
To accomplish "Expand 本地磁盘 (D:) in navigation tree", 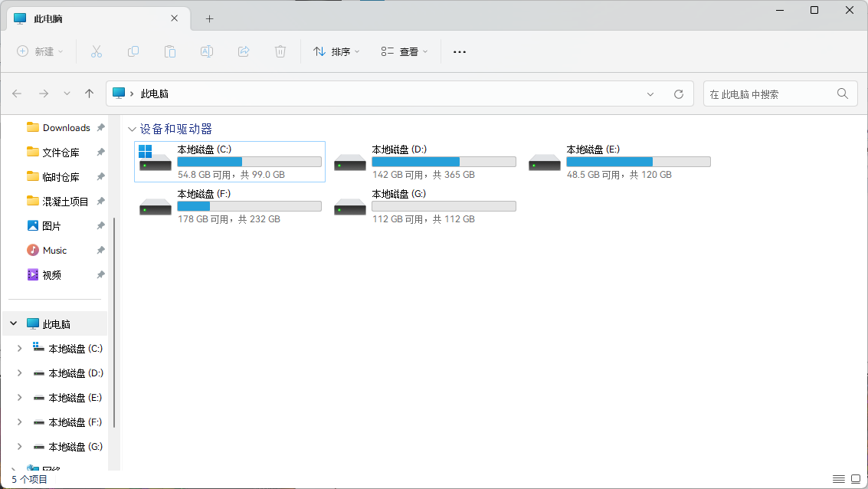I will pos(19,373).
